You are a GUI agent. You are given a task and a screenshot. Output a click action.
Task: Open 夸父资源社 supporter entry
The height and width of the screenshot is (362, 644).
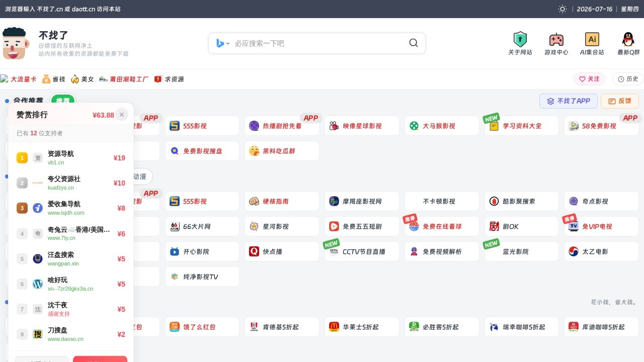pyautogui.click(x=71, y=183)
